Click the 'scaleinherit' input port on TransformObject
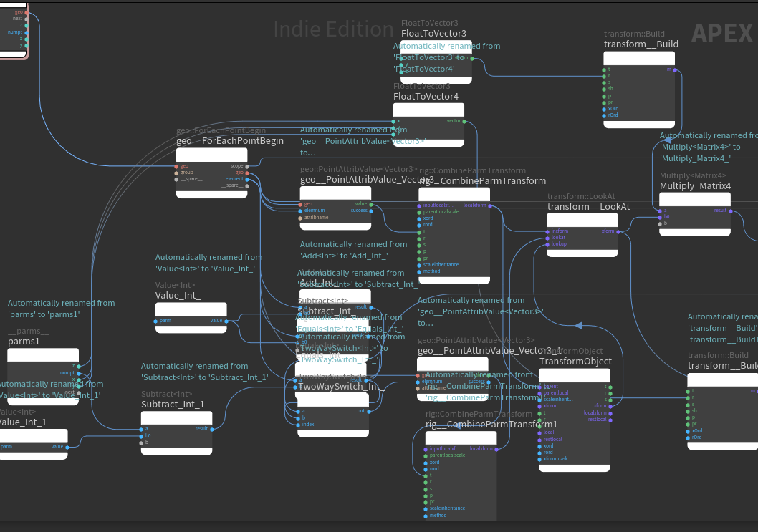This screenshot has width=758, height=532. coord(539,400)
